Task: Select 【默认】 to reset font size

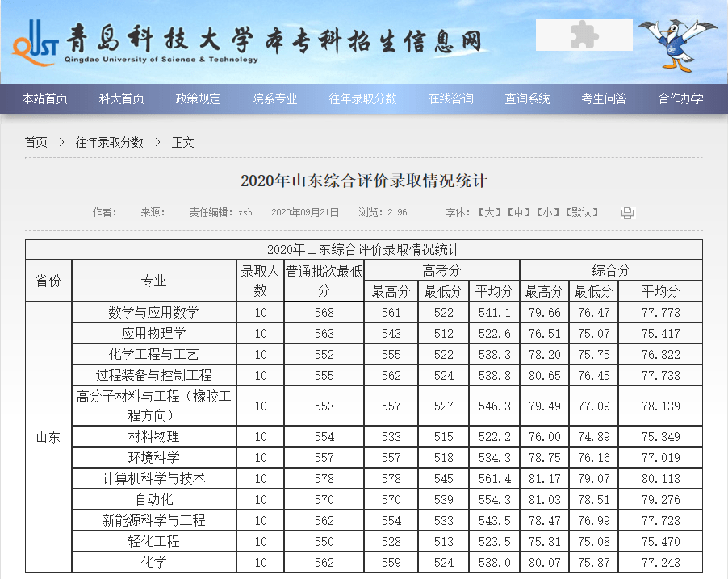Action: pos(583,212)
